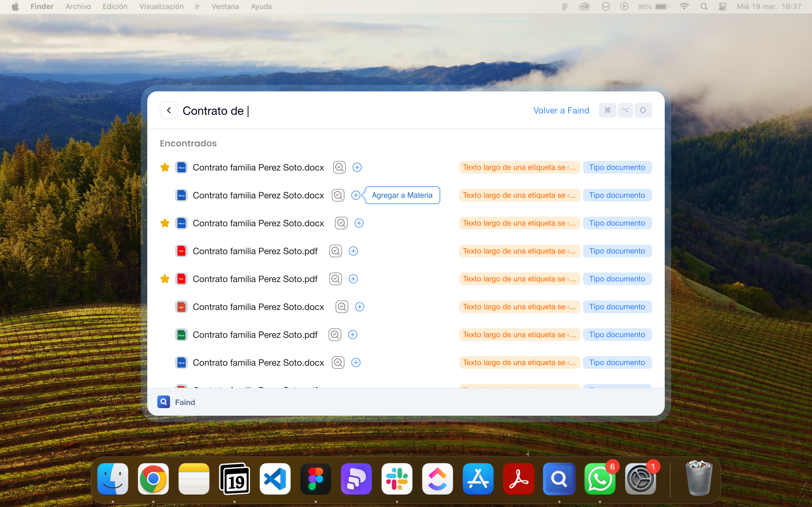Click Volver a Faind link
The image size is (812, 507).
561,110
